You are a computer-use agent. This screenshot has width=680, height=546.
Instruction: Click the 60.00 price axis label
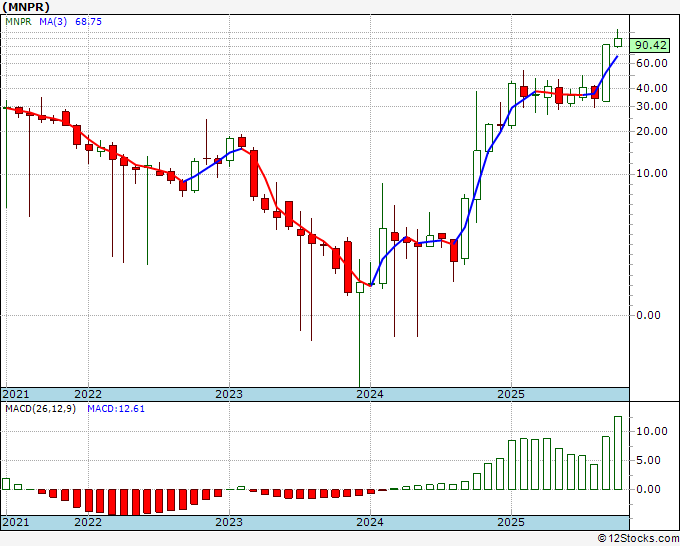pos(651,63)
